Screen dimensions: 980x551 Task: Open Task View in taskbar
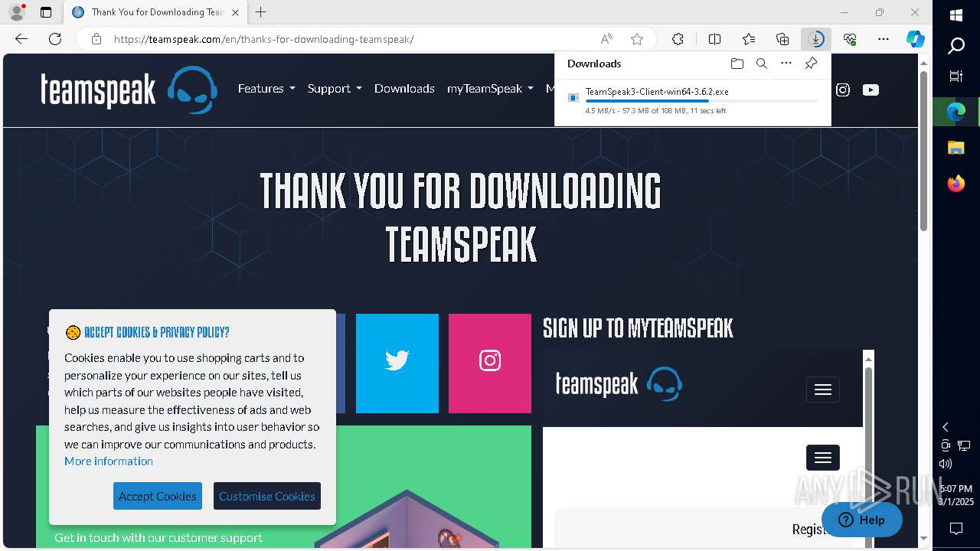point(956,76)
